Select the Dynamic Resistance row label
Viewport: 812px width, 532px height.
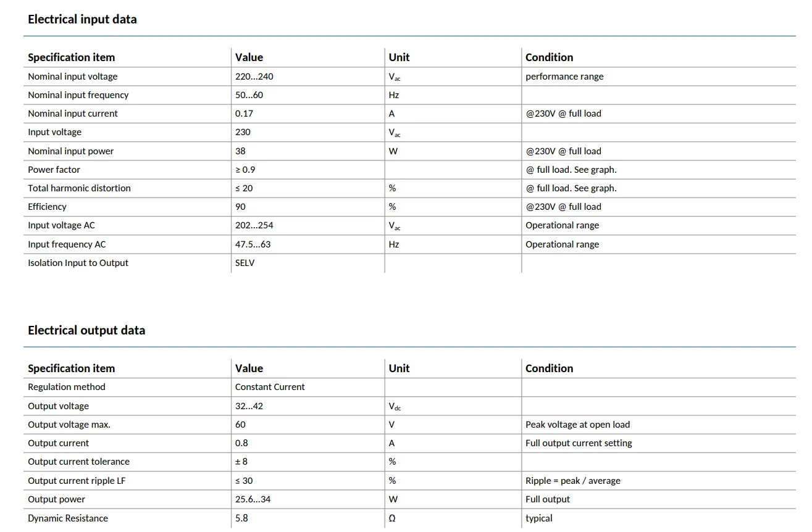coord(68,518)
